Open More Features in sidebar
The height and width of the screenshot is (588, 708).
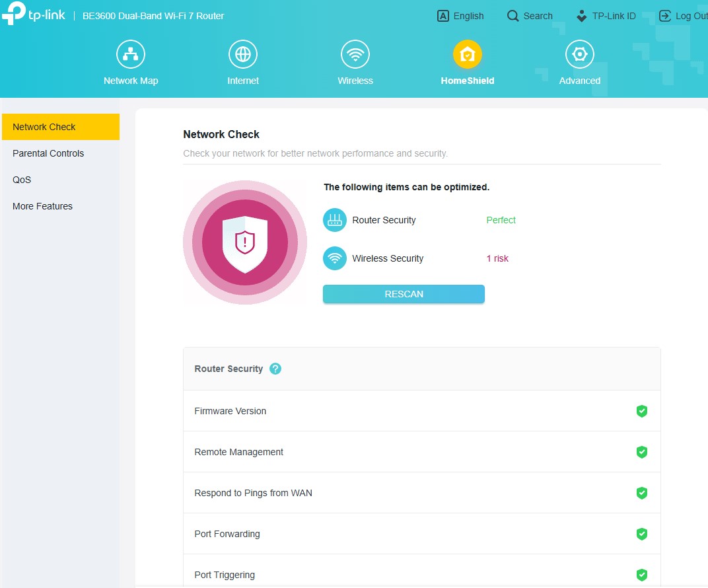[42, 206]
